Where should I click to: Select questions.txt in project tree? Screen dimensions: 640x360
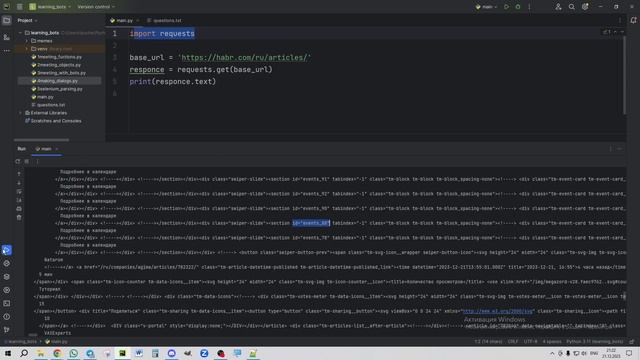click(x=48, y=105)
